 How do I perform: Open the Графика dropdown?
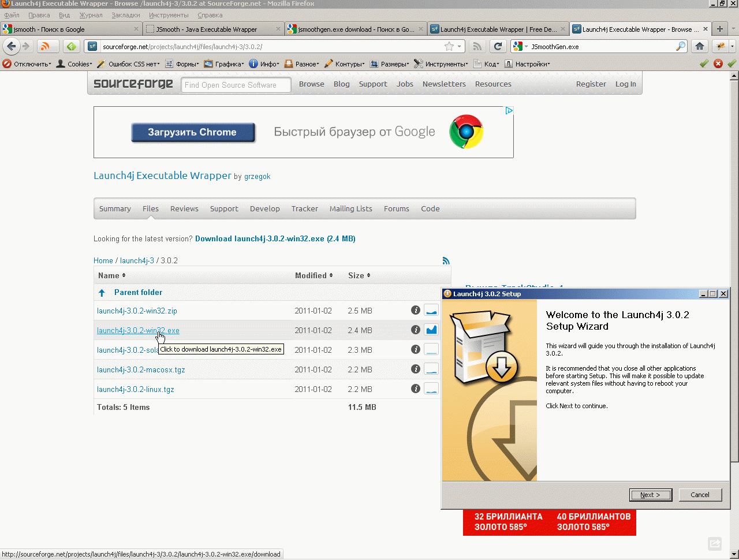223,64
